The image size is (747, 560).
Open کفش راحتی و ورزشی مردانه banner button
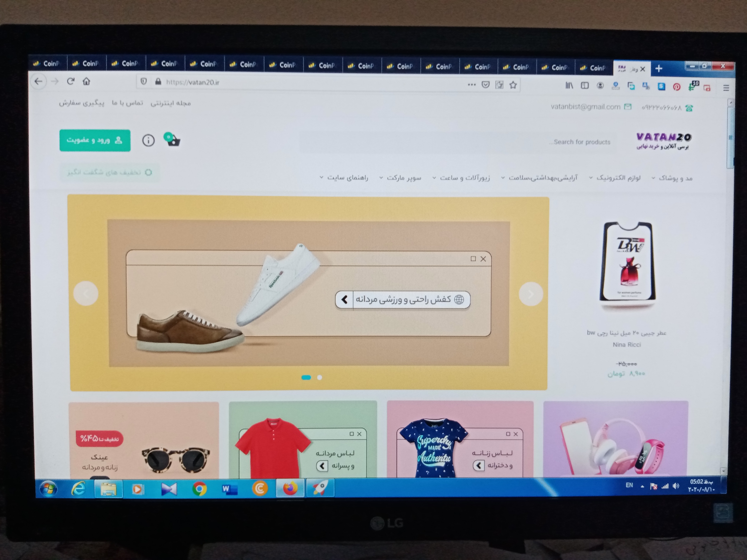click(403, 299)
